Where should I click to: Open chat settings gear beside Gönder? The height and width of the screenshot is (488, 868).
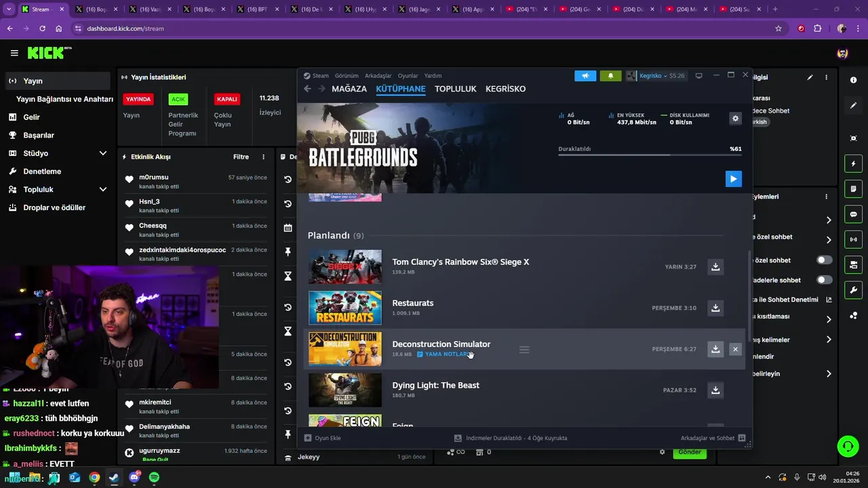[x=663, y=452]
